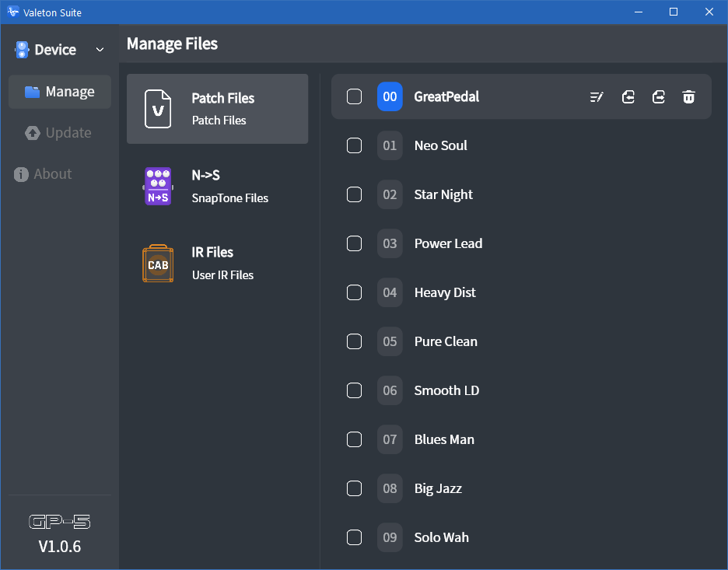Click the import icon on GreatPedal row
The height and width of the screenshot is (570, 728).
tap(628, 97)
